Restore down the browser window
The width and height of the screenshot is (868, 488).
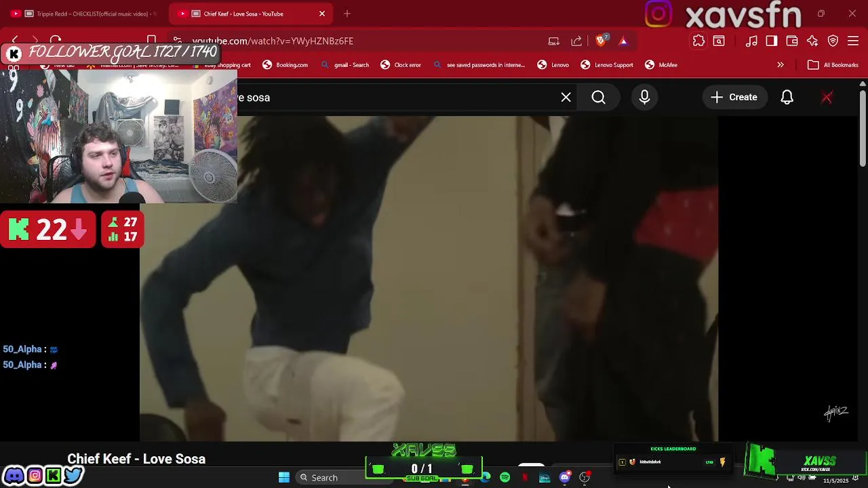(x=821, y=14)
